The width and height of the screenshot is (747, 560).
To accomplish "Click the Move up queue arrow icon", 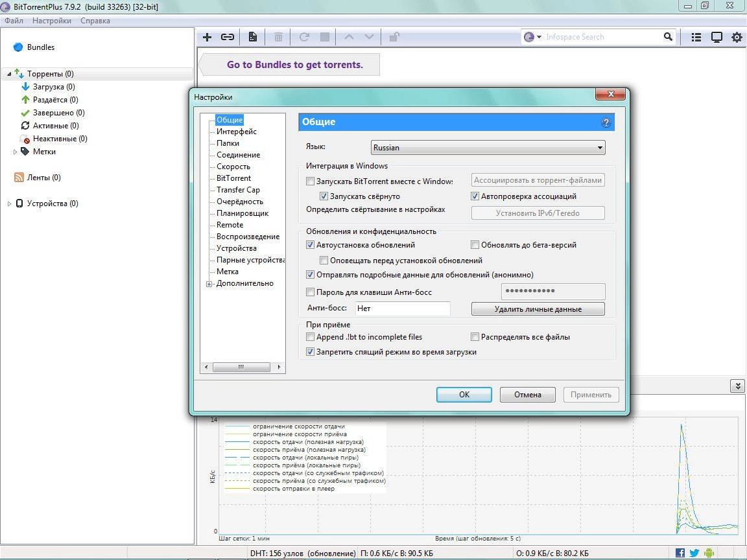I will (349, 37).
